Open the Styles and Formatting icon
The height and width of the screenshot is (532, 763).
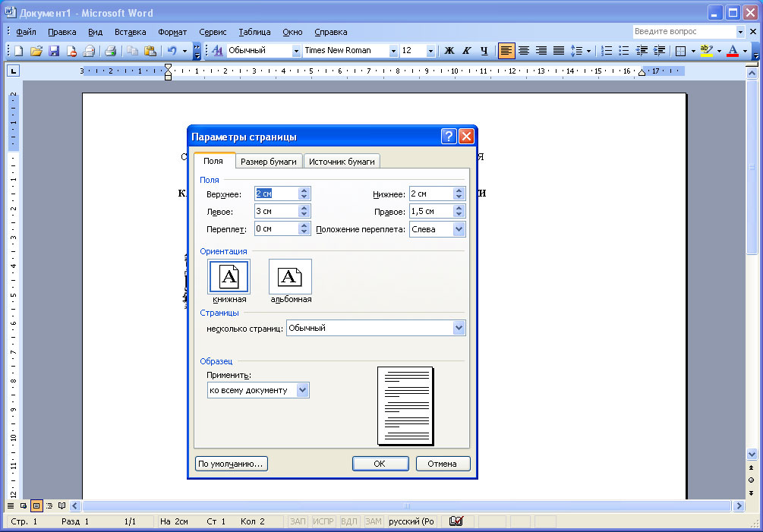click(x=218, y=51)
